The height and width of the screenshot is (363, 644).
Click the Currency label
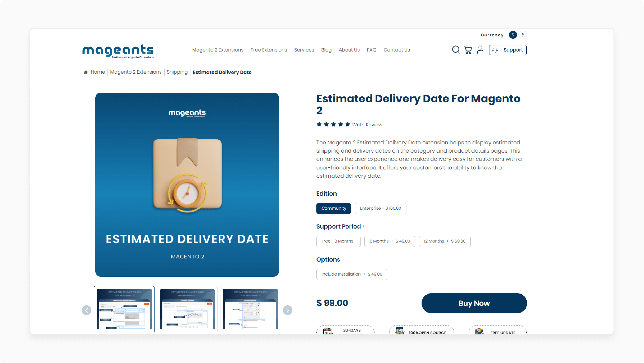[x=492, y=35]
